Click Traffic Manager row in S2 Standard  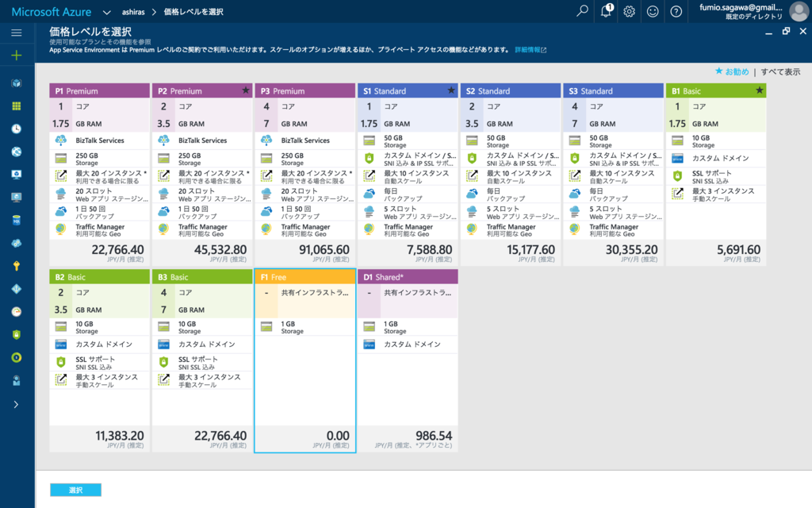click(511, 229)
